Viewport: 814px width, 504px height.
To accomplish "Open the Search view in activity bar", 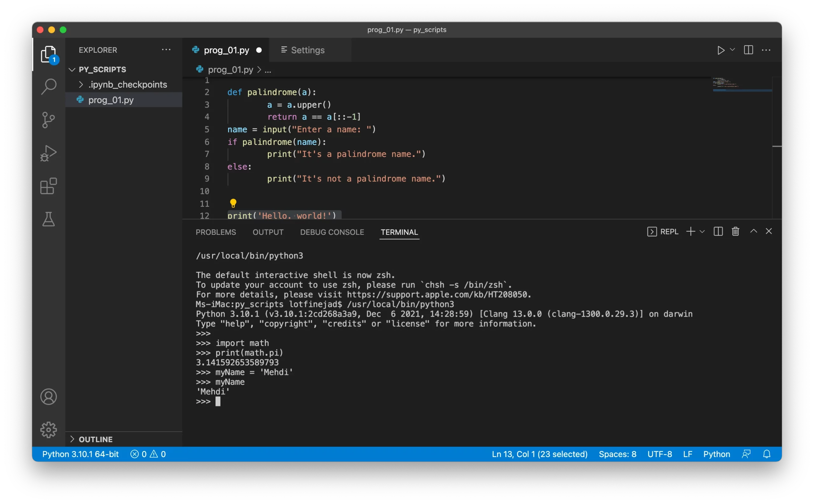I will click(49, 87).
